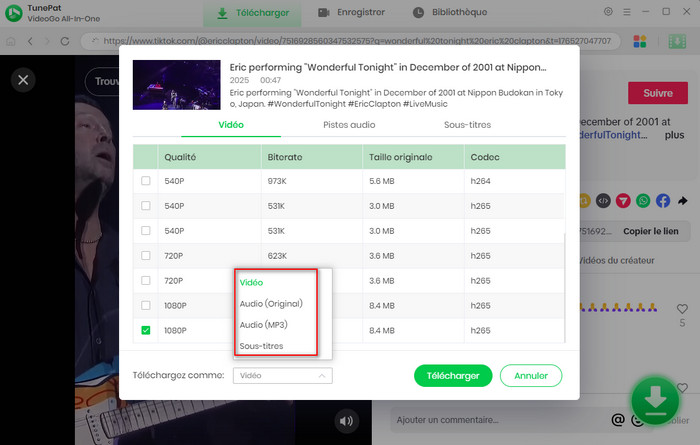Viewport: 700px width, 445px height.
Task: Click the green floating download icon
Action: tap(655, 398)
